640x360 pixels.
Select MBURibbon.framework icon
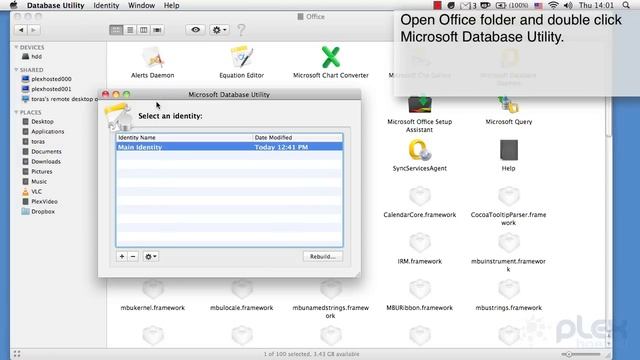pos(420,289)
